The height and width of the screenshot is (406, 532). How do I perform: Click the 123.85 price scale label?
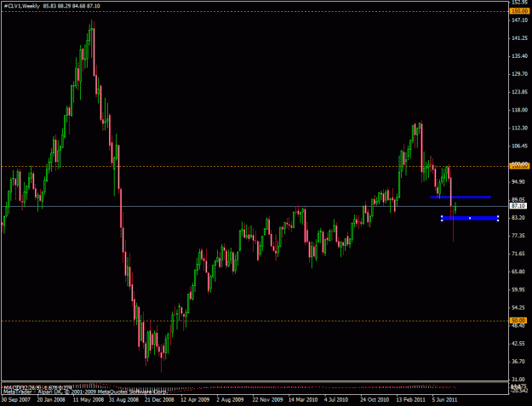point(519,92)
